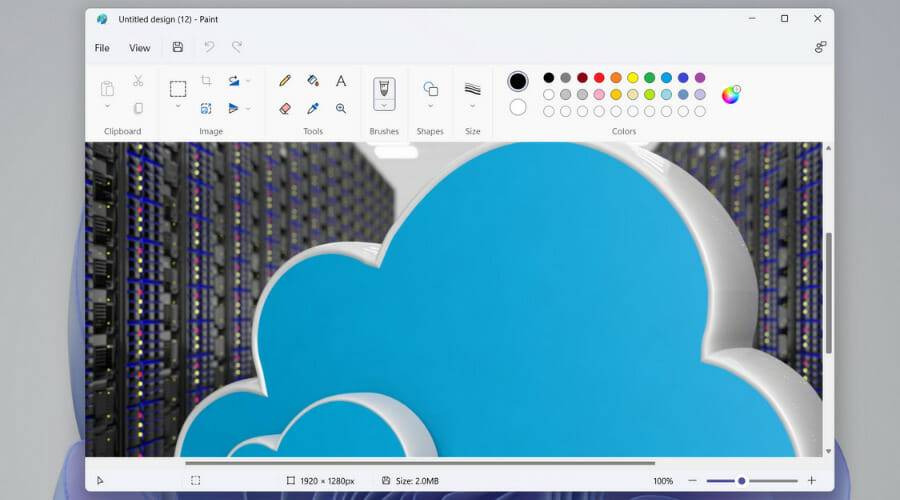Expand the Select tool dropdown arrow
Screen dimensions: 900x500
178,106
